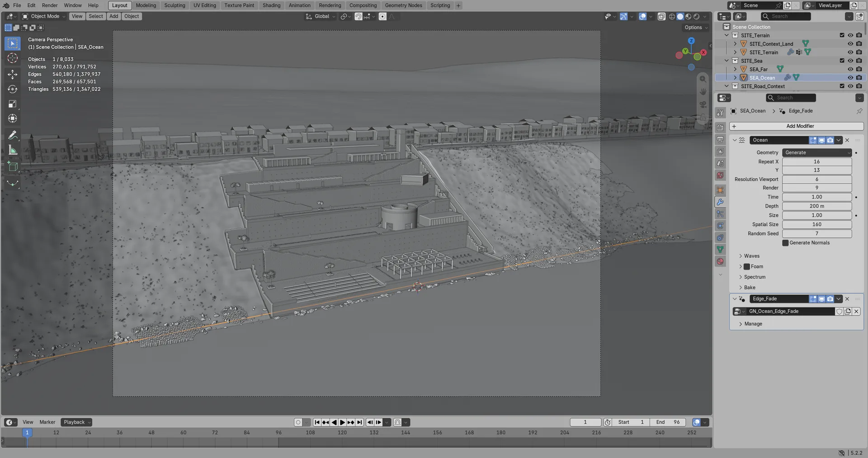
Task: Click the Depth 200 m value field
Action: tap(817, 206)
